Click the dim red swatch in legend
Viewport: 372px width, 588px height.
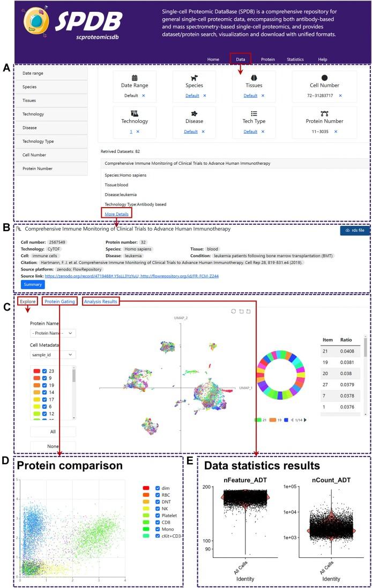click(x=146, y=488)
